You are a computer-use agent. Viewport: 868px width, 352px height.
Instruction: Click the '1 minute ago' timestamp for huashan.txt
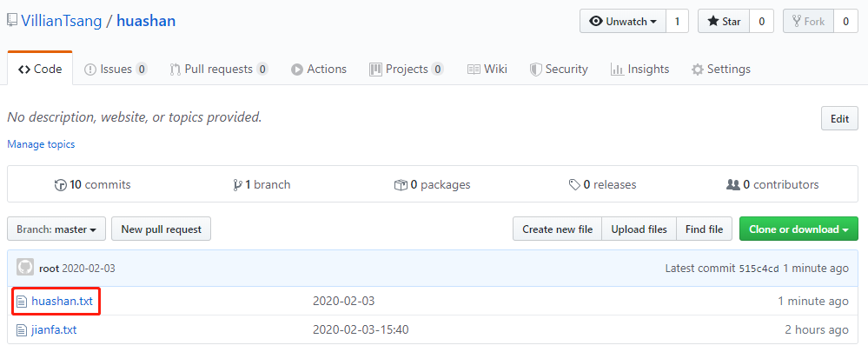(812, 301)
